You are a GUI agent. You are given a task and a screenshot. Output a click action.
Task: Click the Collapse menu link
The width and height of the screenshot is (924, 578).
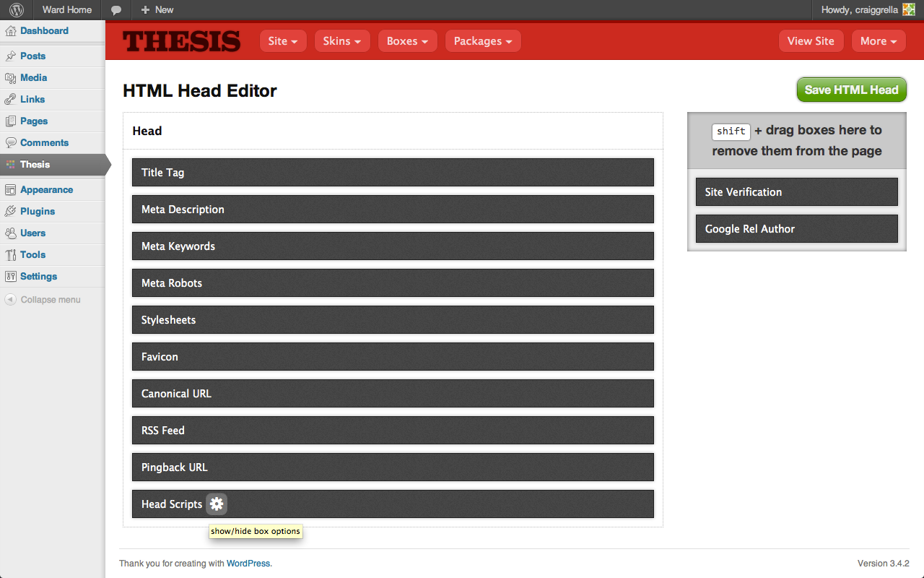tap(51, 300)
